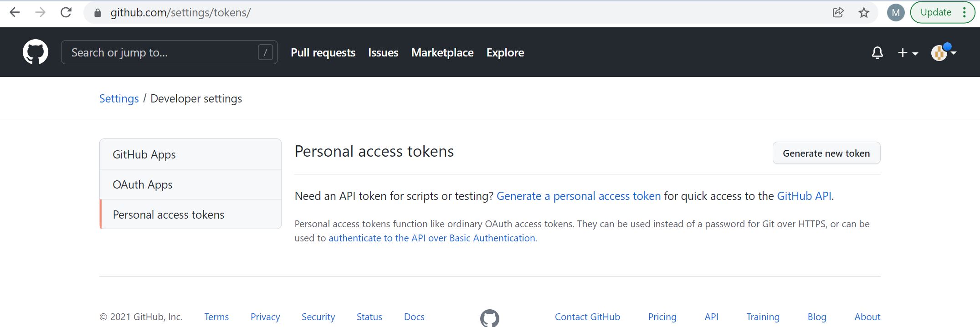Open Training footer link

[x=763, y=317]
